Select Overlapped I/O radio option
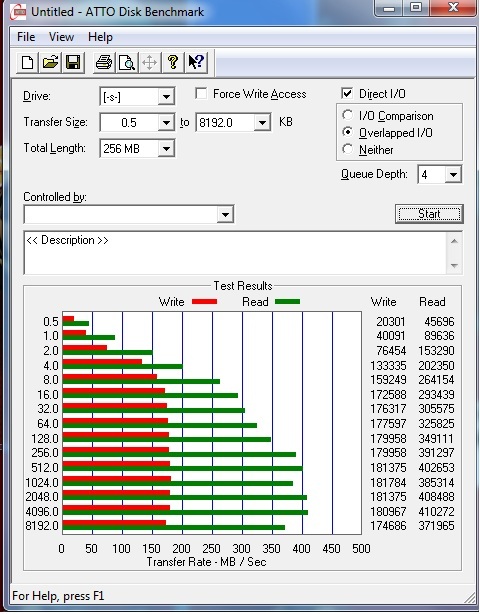This screenshot has height=614, width=480. pyautogui.click(x=347, y=132)
